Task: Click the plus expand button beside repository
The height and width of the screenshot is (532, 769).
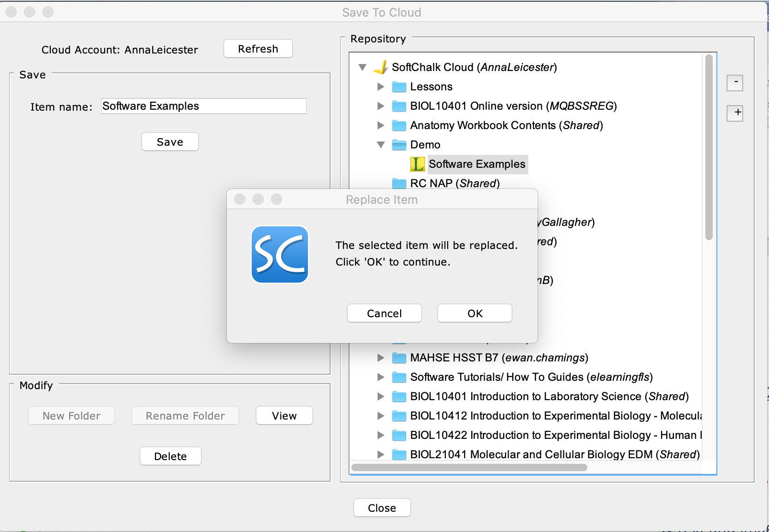Action: point(735,113)
